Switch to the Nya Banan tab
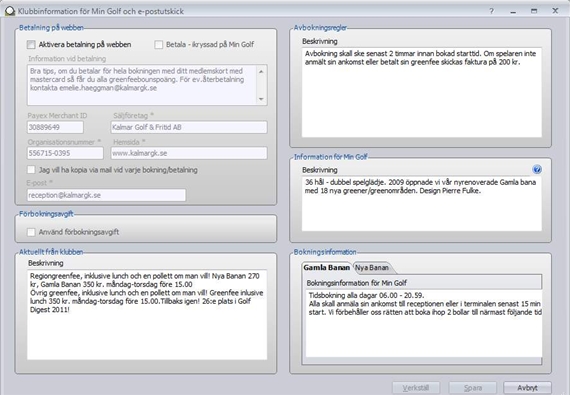 pos(372,268)
